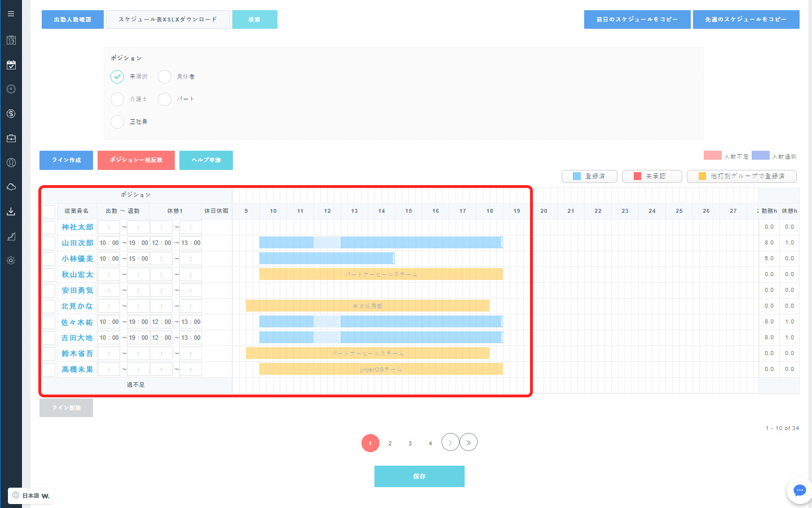Open the user profile icon in the sidebar

11,163
